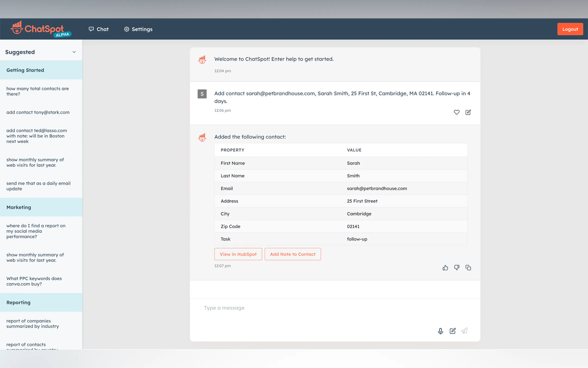Viewport: 588px width, 368px height.
Task: Click View in HubSpot button
Action: pos(238,254)
